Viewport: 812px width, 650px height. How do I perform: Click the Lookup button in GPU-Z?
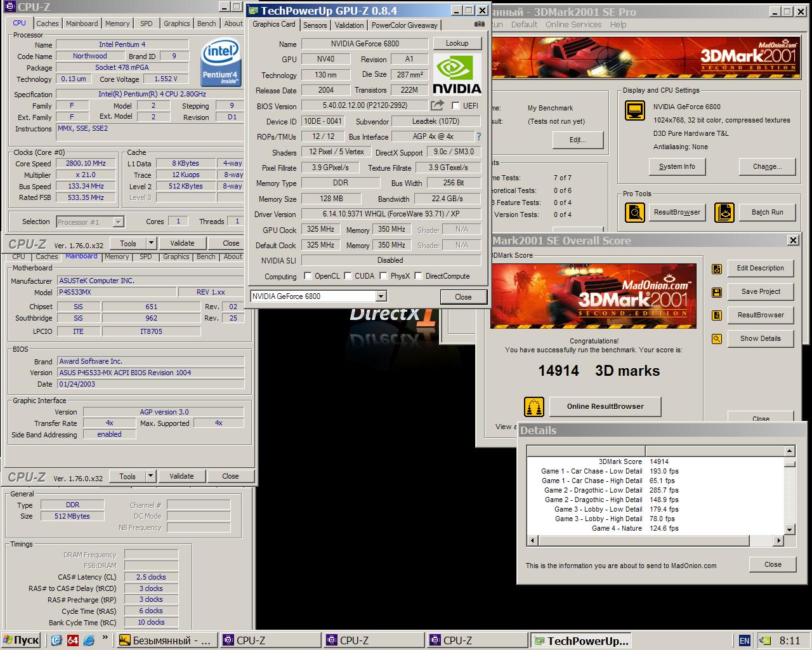457,43
